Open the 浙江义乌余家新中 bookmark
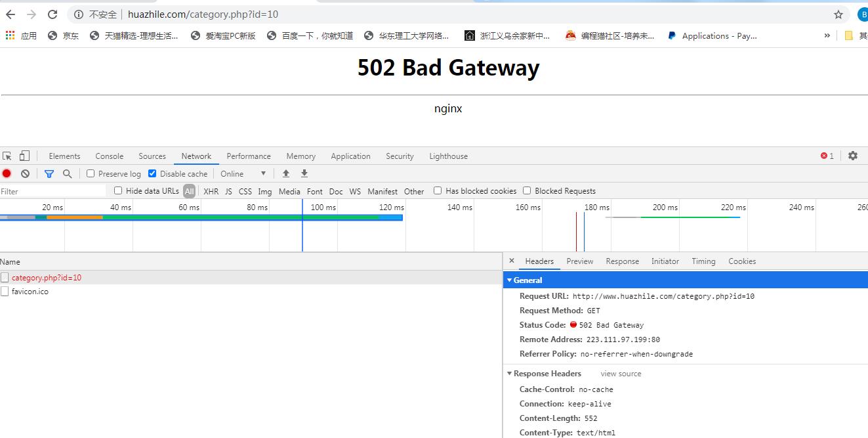 click(507, 35)
